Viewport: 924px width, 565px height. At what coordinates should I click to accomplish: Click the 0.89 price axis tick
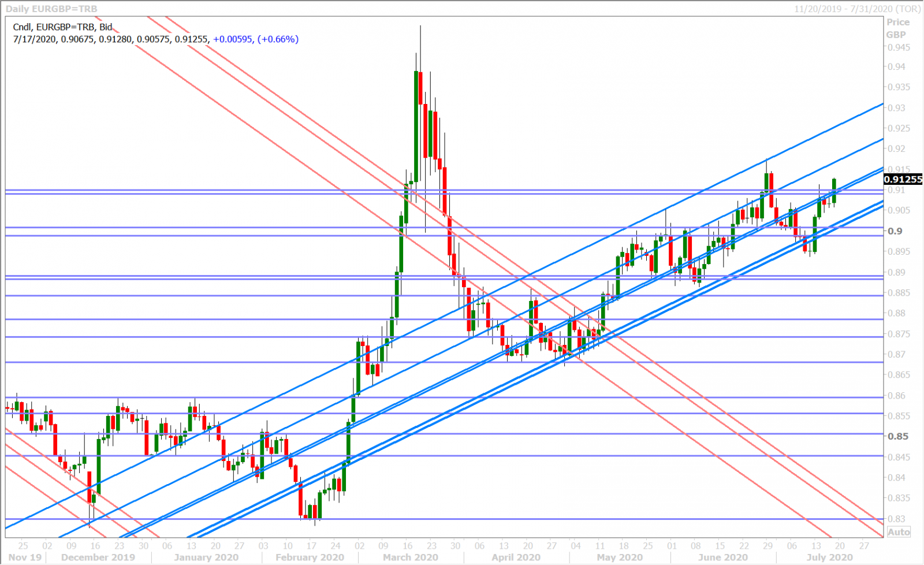[x=897, y=272]
